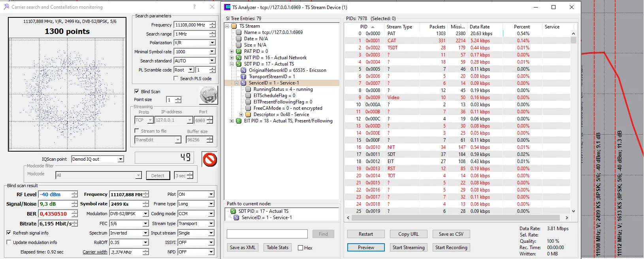Image resolution: width=644 pixels, height=259 pixels.
Task: Click the NIT PID tree node icon
Action: pos(239,58)
